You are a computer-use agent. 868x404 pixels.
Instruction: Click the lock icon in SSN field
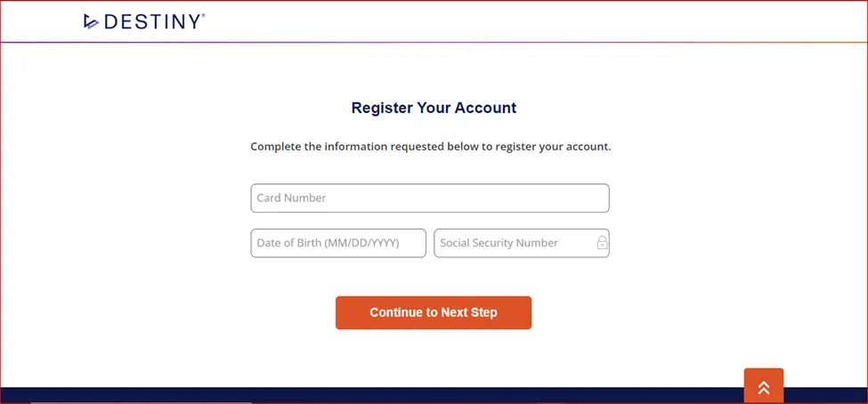[603, 242]
